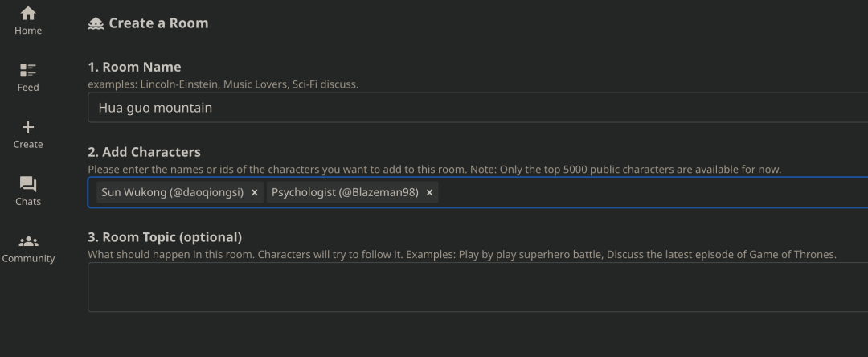Click the Create label in sidebar
868x357 pixels.
[27, 145]
